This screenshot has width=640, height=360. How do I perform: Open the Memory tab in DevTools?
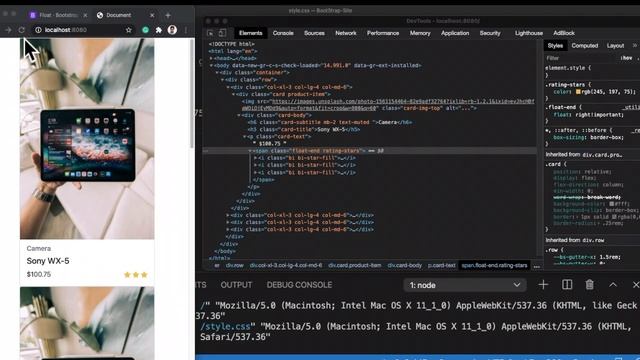pos(420,33)
